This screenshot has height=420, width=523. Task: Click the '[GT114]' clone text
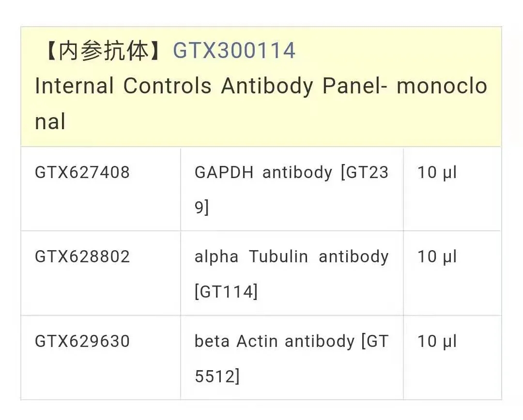(x=226, y=292)
